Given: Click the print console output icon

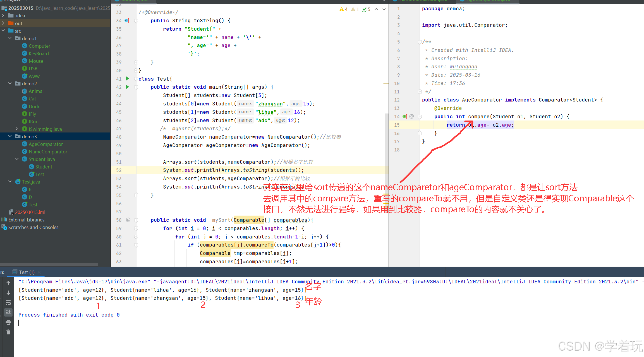Looking at the screenshot, I should pyautogui.click(x=8, y=322).
